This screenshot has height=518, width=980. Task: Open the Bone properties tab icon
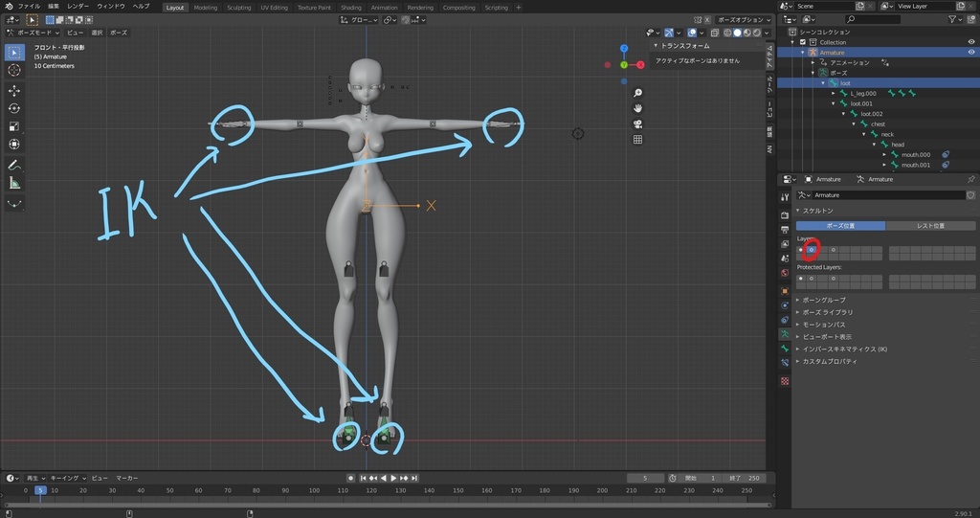[785, 349]
